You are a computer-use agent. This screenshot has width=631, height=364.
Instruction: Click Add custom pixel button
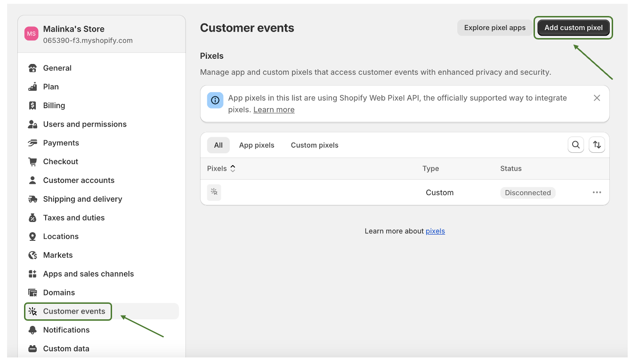pyautogui.click(x=574, y=28)
